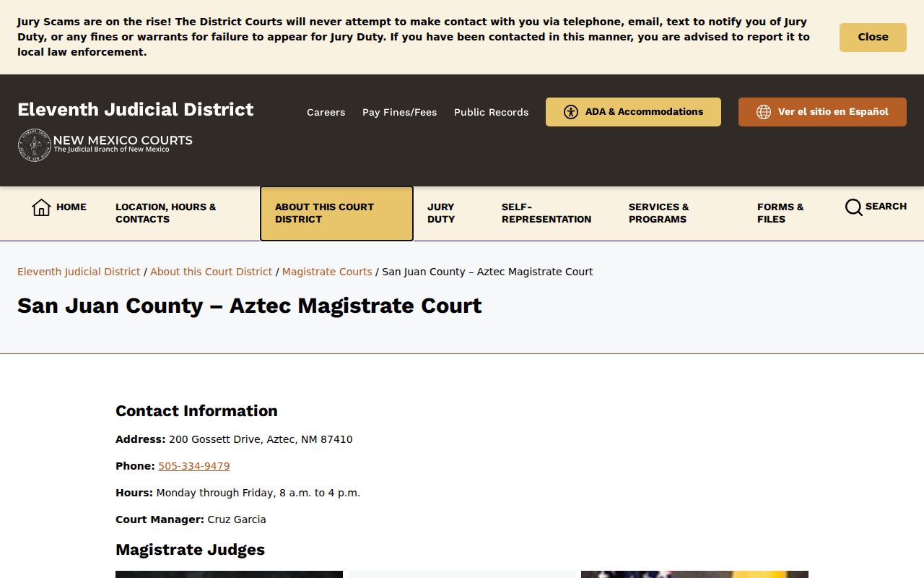Click Eleventh Judicial District breadcrumb
This screenshot has height=578, width=924.
tap(79, 272)
